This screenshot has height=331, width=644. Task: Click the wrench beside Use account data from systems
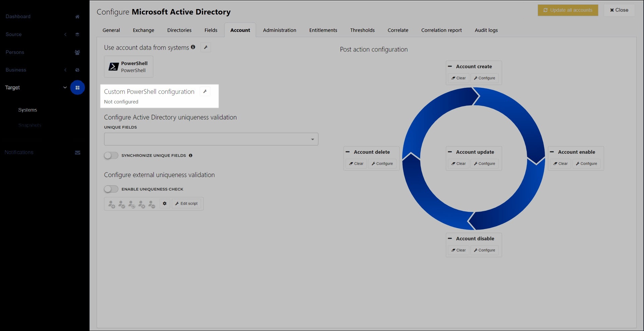pos(206,47)
